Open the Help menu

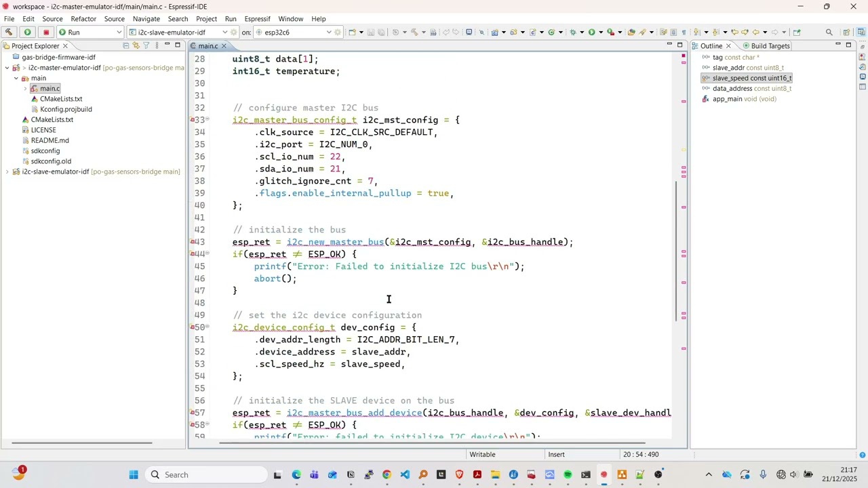[x=318, y=18]
